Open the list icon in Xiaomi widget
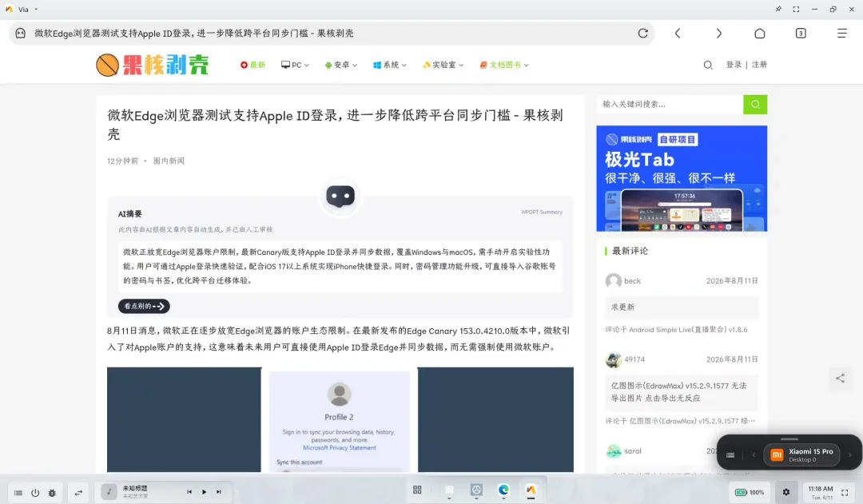Screen dimensions: 863x504 pyautogui.click(x=730, y=455)
